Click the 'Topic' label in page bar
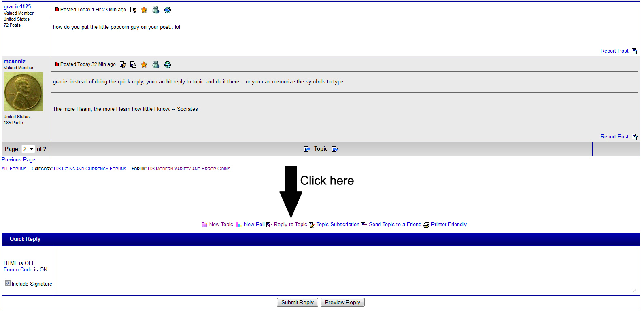This screenshot has height=318, width=644. pos(321,148)
